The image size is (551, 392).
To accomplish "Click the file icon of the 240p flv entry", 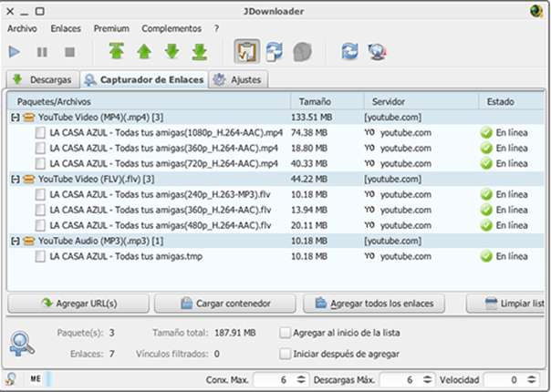I will tap(40, 194).
